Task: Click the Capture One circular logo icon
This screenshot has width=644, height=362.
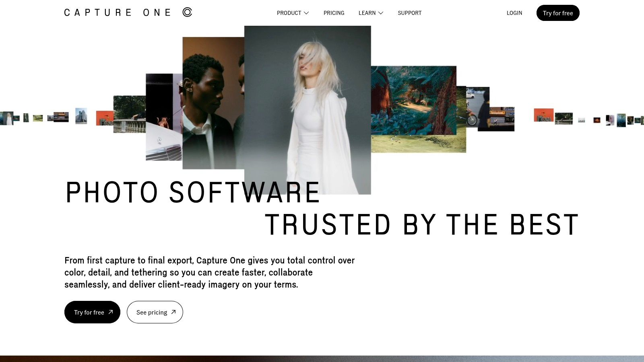Action: tap(187, 12)
